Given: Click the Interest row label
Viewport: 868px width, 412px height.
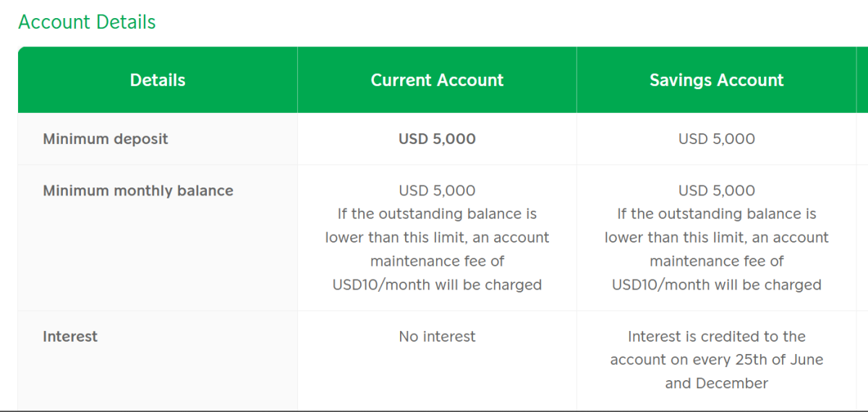Looking at the screenshot, I should coord(70,337).
